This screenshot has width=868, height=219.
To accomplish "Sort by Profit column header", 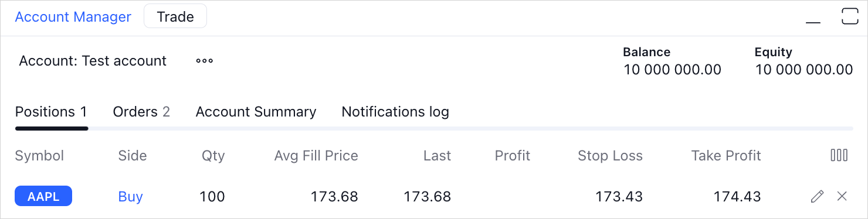I will [513, 156].
